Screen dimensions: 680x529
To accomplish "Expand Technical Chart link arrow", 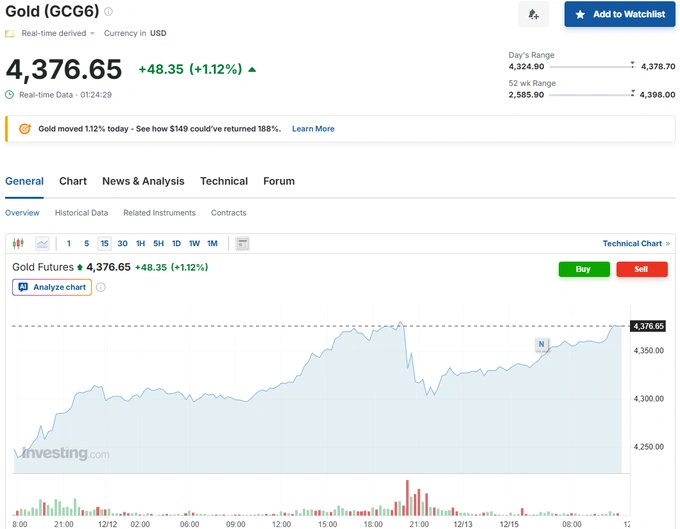I will tap(667, 243).
